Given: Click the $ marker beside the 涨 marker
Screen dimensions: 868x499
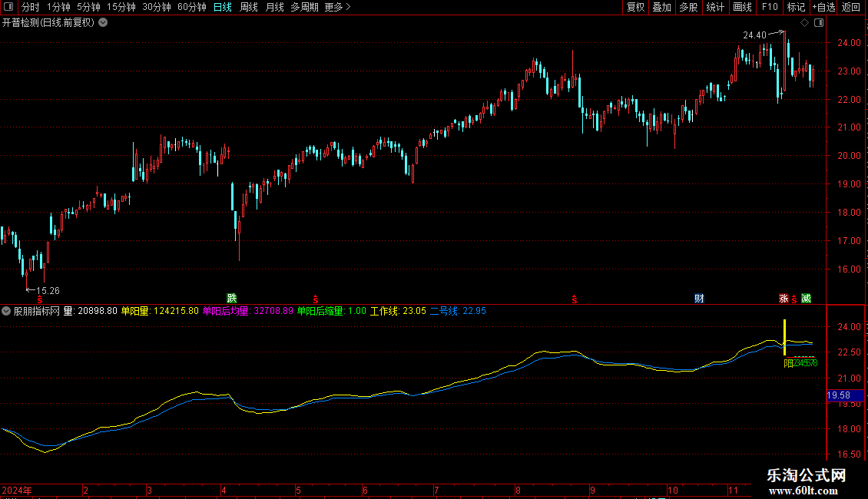Looking at the screenshot, I should point(794,299).
